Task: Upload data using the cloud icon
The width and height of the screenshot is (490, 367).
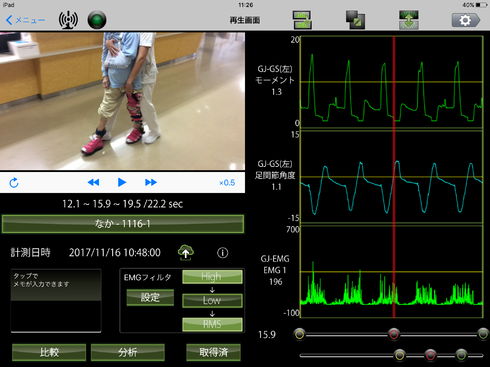Action: tap(186, 252)
